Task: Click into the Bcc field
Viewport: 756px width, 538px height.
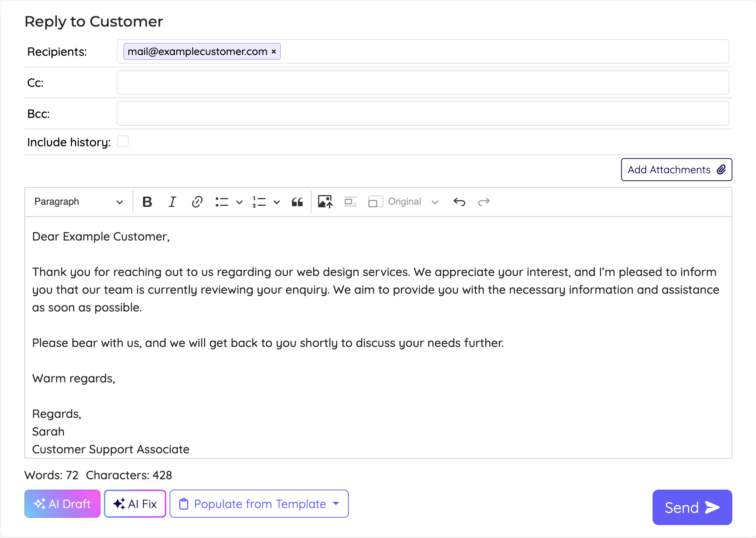Action: tap(423, 113)
